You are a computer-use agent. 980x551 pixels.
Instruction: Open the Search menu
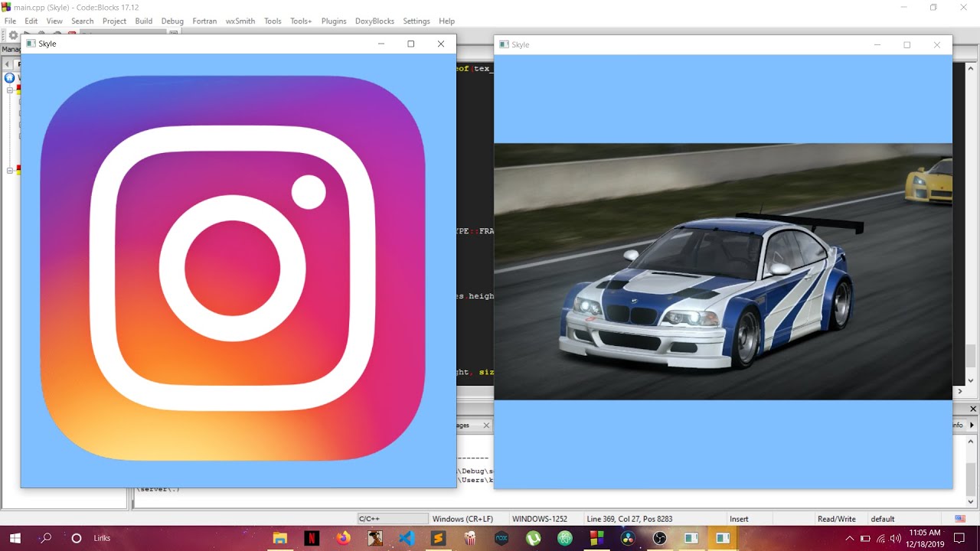82,21
